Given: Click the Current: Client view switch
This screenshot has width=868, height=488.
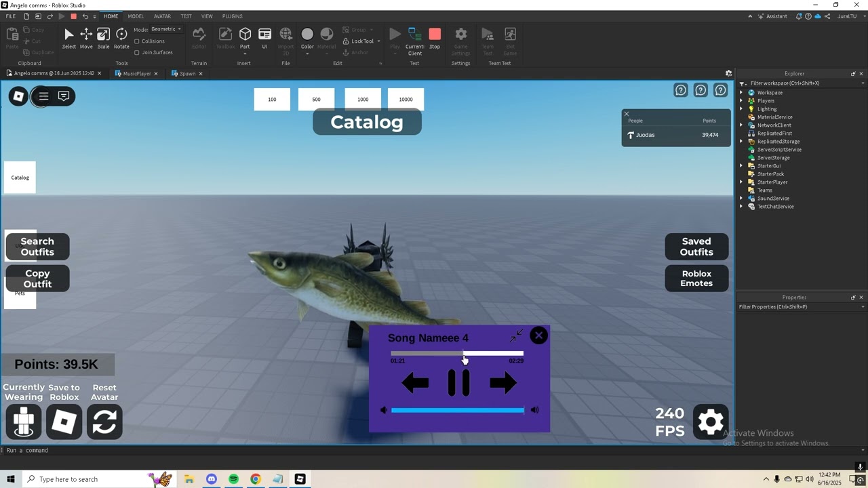Looking at the screenshot, I should point(414,41).
